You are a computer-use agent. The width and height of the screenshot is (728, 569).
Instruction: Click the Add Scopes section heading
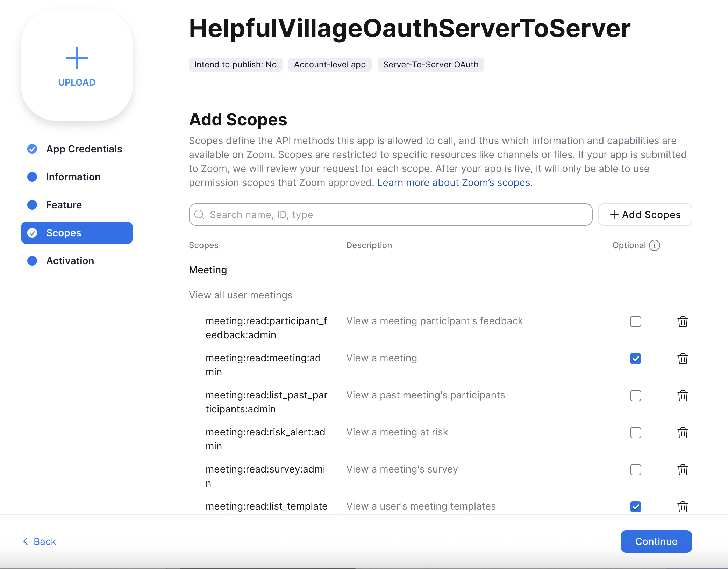[x=238, y=120]
